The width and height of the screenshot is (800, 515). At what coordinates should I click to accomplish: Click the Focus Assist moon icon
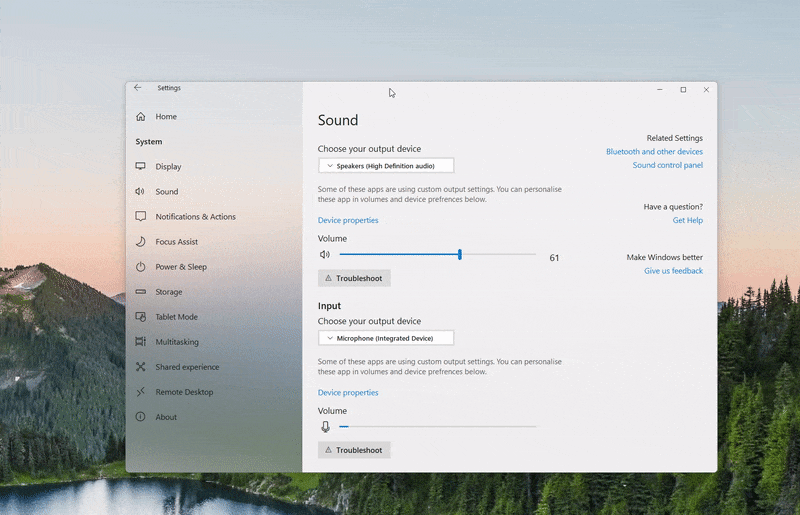[x=140, y=242]
